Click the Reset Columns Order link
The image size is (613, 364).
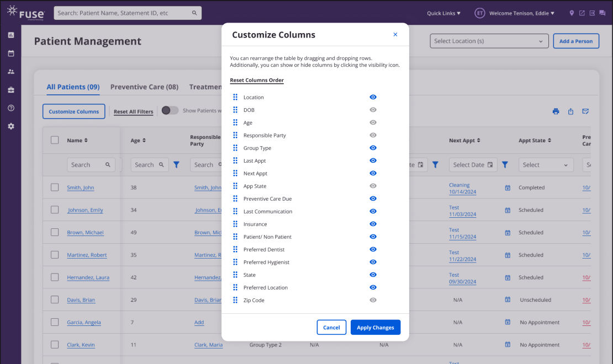coord(257,81)
